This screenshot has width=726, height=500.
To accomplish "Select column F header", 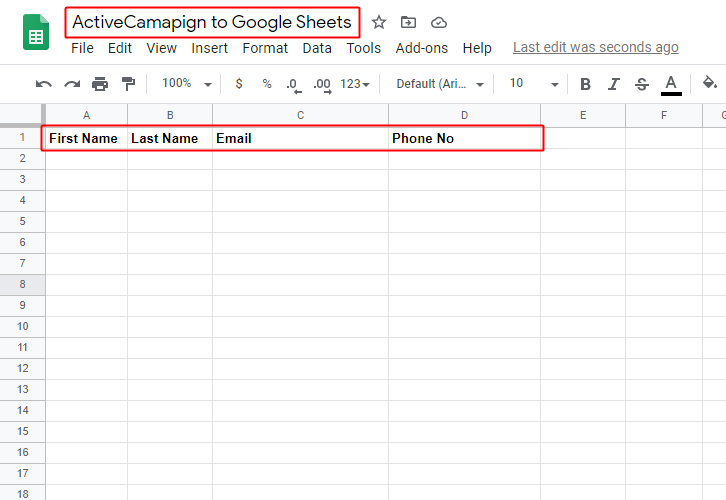I will click(x=664, y=115).
